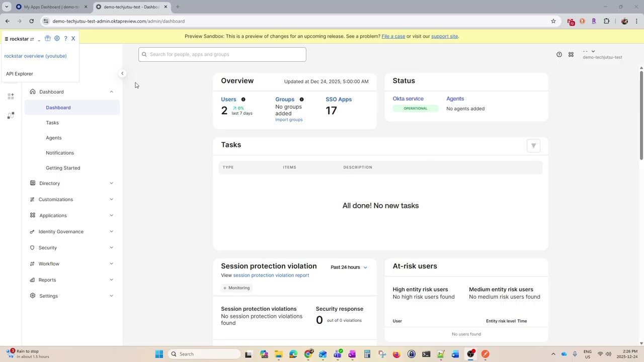The image size is (644, 362).
Task: Open the rockstar gift icon
Action: point(48,39)
